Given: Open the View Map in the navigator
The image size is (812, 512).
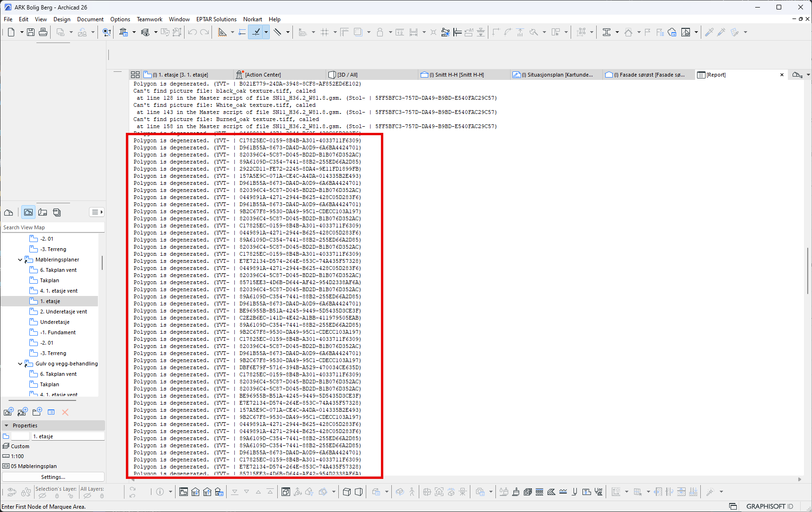Looking at the screenshot, I should click(x=28, y=212).
